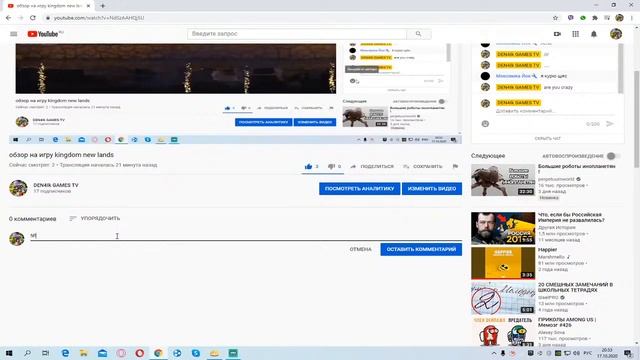Close the current browser tab
Screen dimensions: 640x360
click(x=89, y=6)
